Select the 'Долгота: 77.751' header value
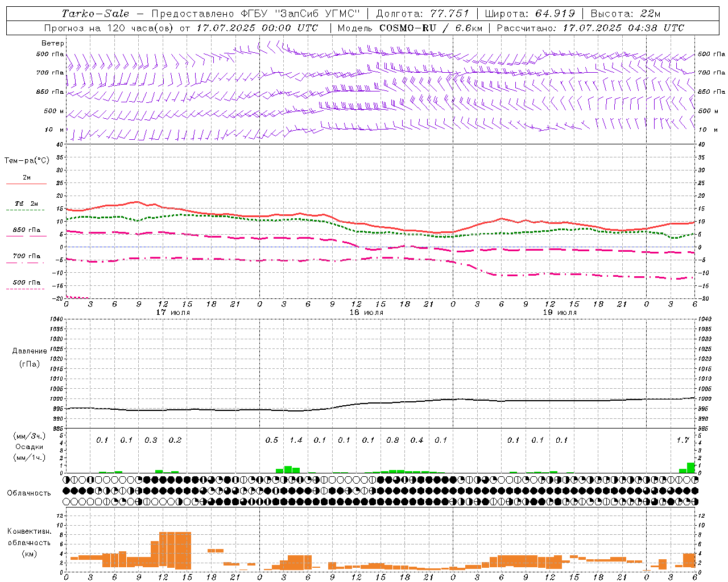This screenshot has height=582, width=728. 423,14
